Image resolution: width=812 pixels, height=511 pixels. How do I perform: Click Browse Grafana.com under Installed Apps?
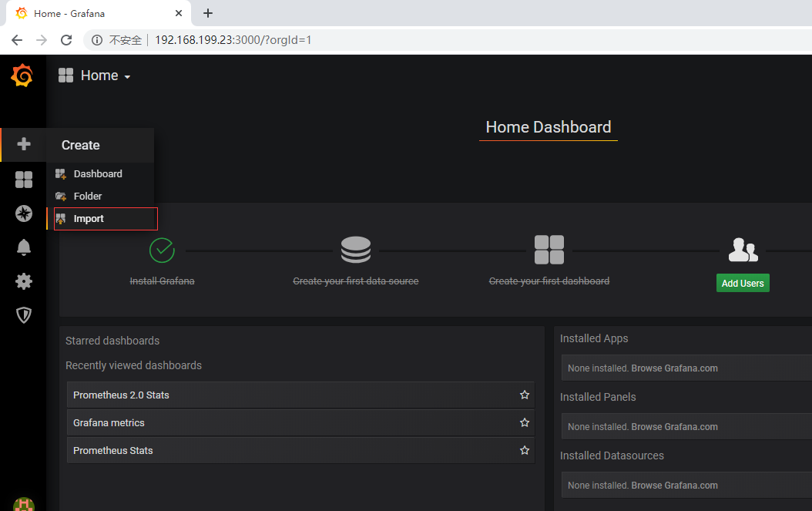click(674, 368)
